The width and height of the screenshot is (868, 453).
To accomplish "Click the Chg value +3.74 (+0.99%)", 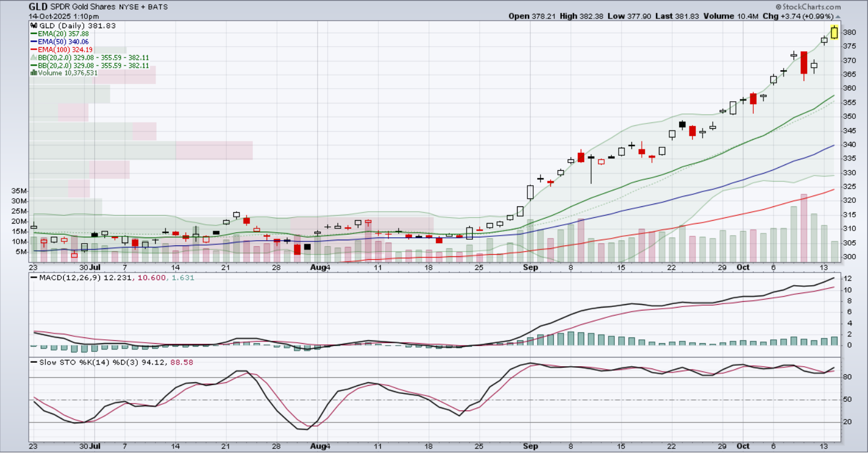I will tap(807, 16).
